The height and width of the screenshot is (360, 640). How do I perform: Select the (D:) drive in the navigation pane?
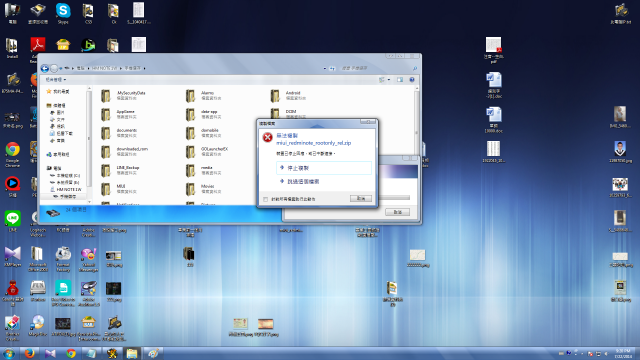[65, 182]
